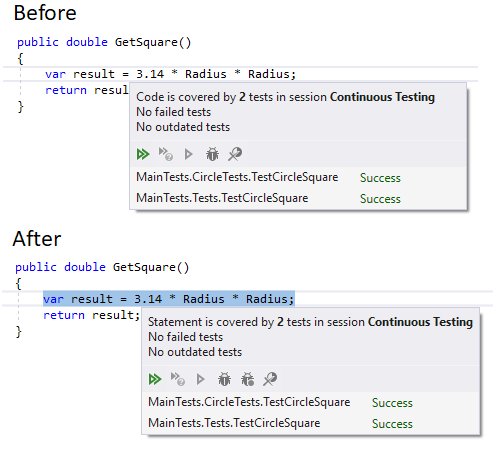Image resolution: width=496 pixels, height=450 pixels.
Task: Select MainTests.CircleTests.TestCircleSquare row in After popup
Action: (x=310, y=402)
